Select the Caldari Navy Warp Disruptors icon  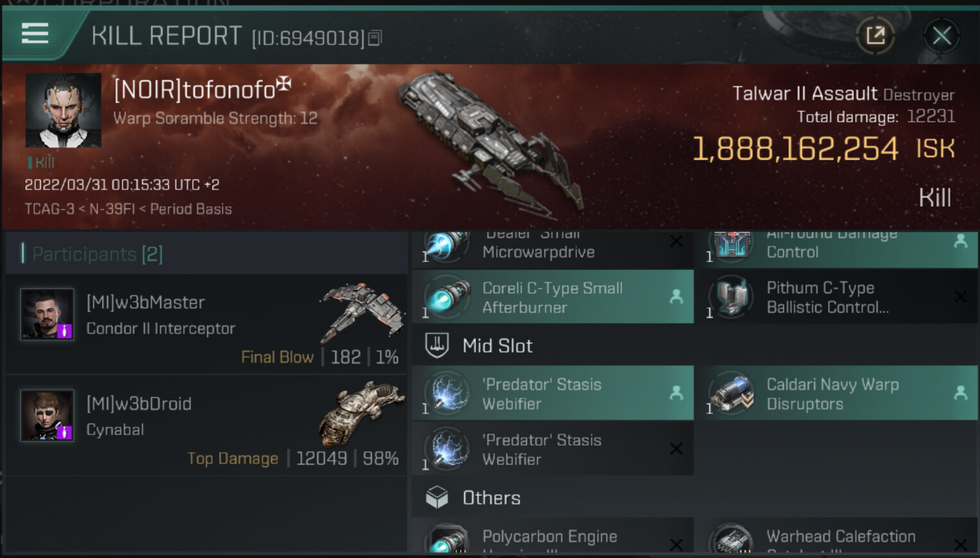[x=731, y=393]
